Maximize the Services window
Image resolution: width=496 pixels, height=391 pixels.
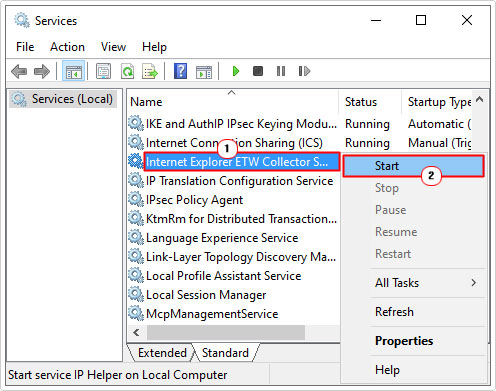coord(421,20)
